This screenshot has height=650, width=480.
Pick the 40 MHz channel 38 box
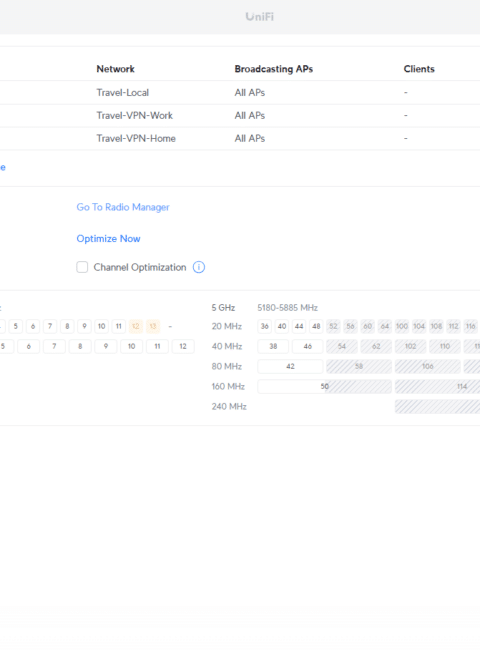tap(273, 346)
